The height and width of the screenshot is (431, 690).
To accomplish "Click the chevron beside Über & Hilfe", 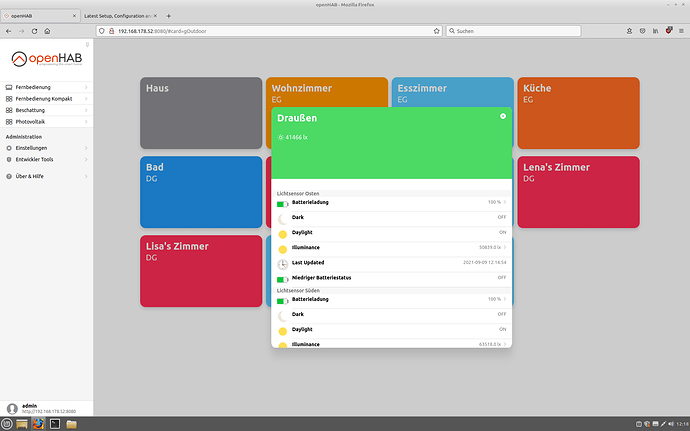I will click(86, 176).
